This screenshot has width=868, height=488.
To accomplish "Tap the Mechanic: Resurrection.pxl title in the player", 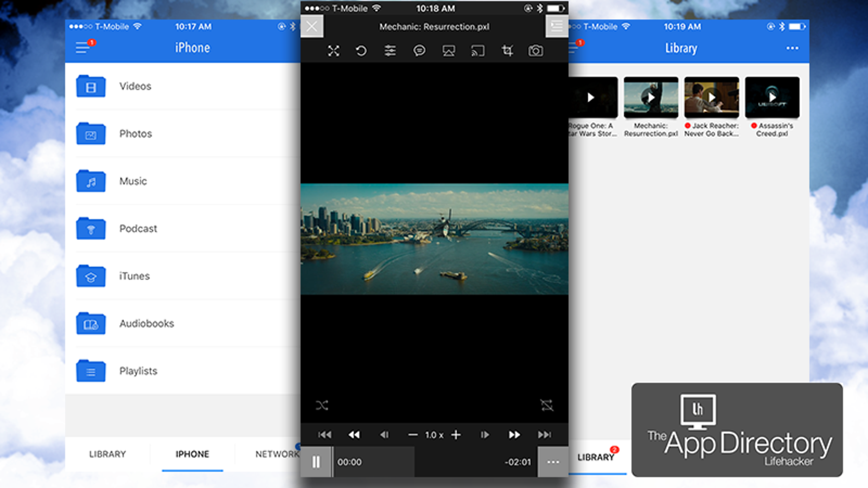I will click(434, 27).
